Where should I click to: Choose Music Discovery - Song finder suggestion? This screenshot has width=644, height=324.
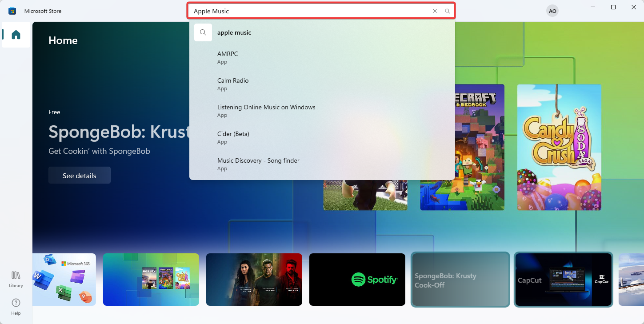(322, 164)
